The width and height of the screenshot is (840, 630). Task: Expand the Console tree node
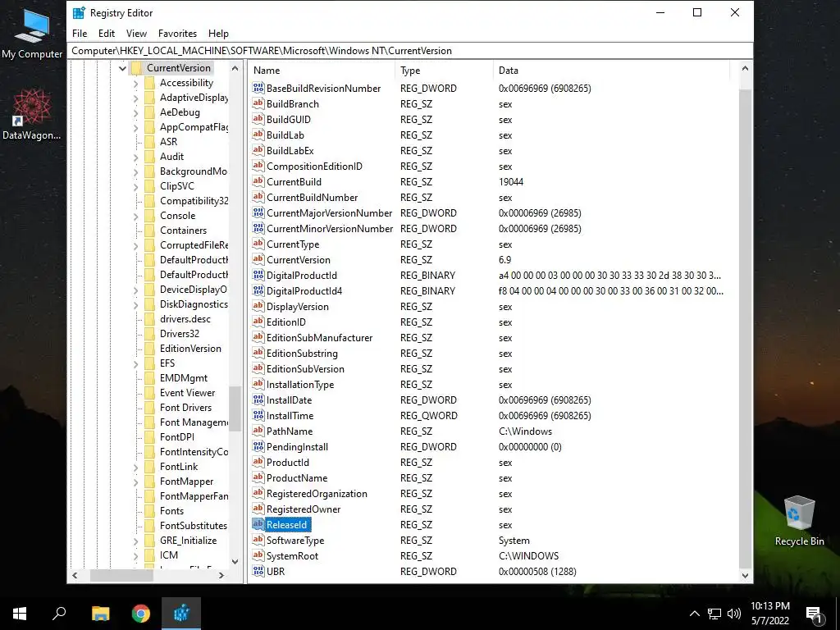[x=135, y=216]
